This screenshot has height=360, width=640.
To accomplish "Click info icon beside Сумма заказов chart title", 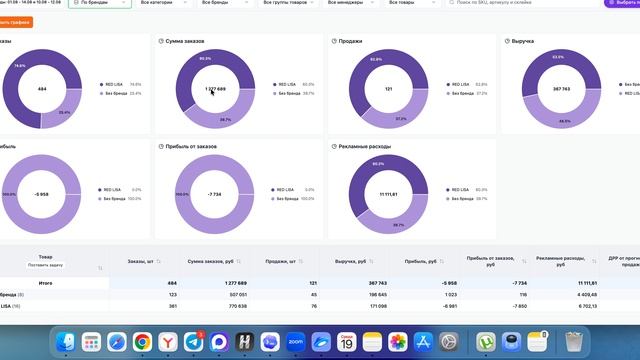I will tap(161, 41).
